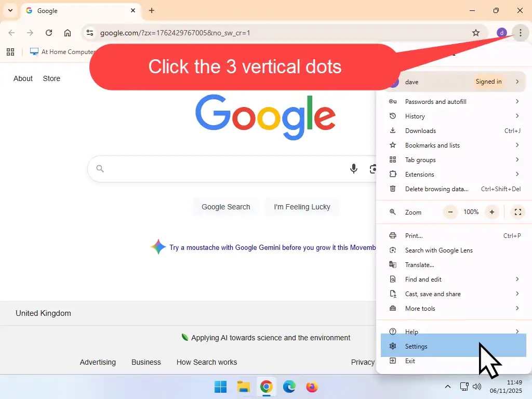The height and width of the screenshot is (399, 532).
Task: Click the Extensions menu entry
Action: coord(420,174)
